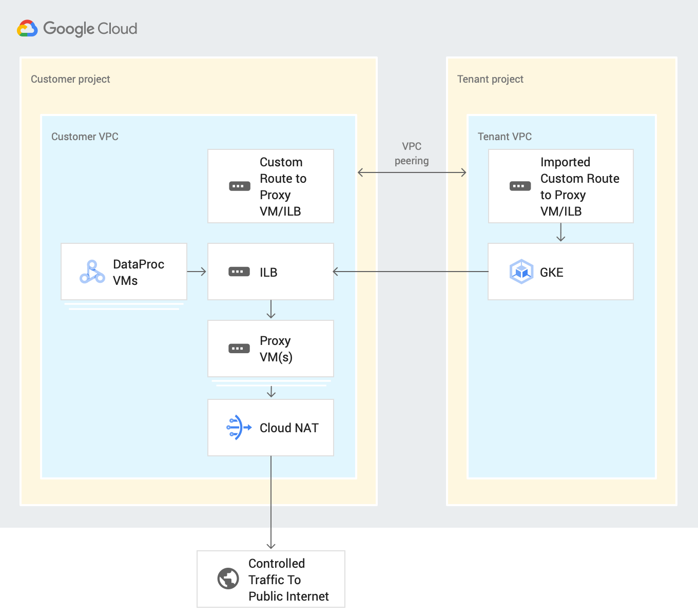Click the Imported Custom Route icon
Image resolution: width=698 pixels, height=616 pixels.
pos(520,186)
